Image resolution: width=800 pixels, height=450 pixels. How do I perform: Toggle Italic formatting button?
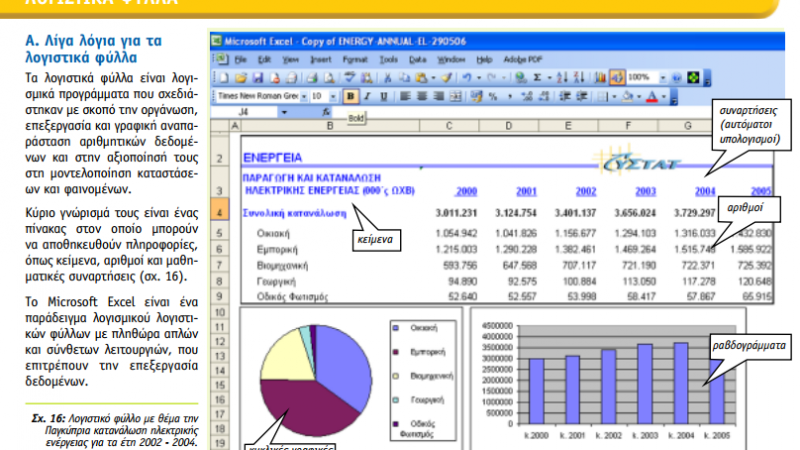pos(367,96)
